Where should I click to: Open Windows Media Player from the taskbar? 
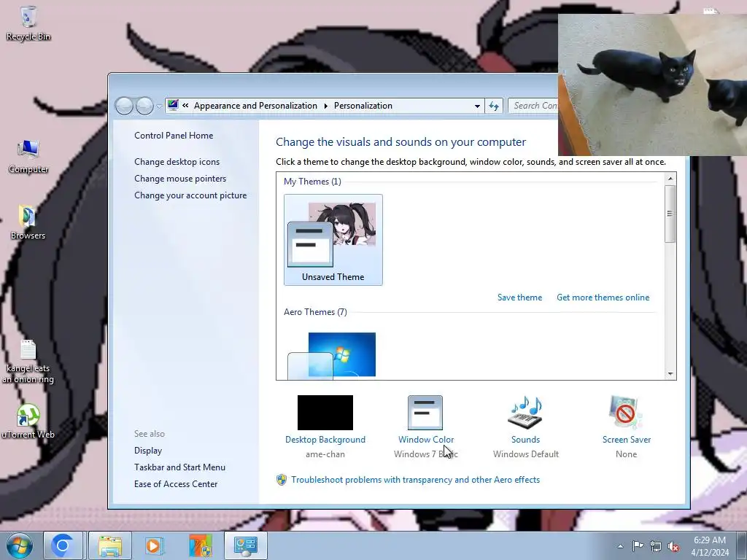pos(154,545)
